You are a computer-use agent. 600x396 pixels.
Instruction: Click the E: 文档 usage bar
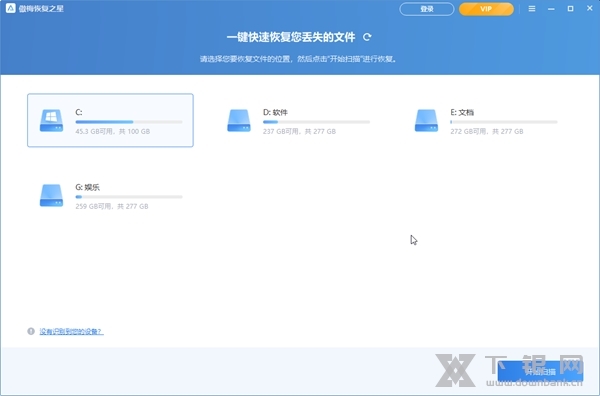point(504,122)
